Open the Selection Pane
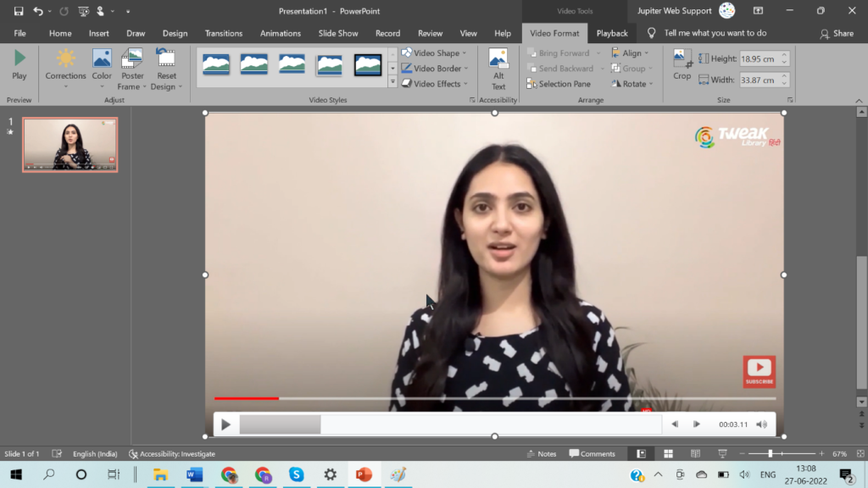The width and height of the screenshot is (868, 488). pos(559,84)
